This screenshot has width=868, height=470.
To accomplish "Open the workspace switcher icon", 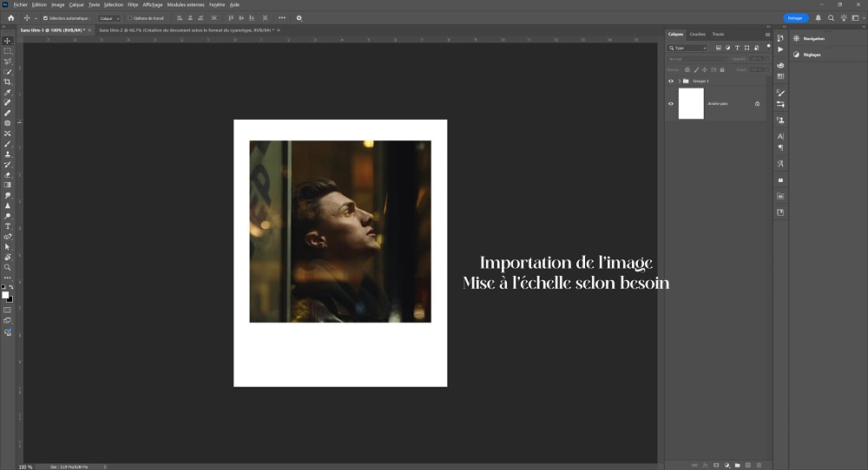I will click(856, 18).
